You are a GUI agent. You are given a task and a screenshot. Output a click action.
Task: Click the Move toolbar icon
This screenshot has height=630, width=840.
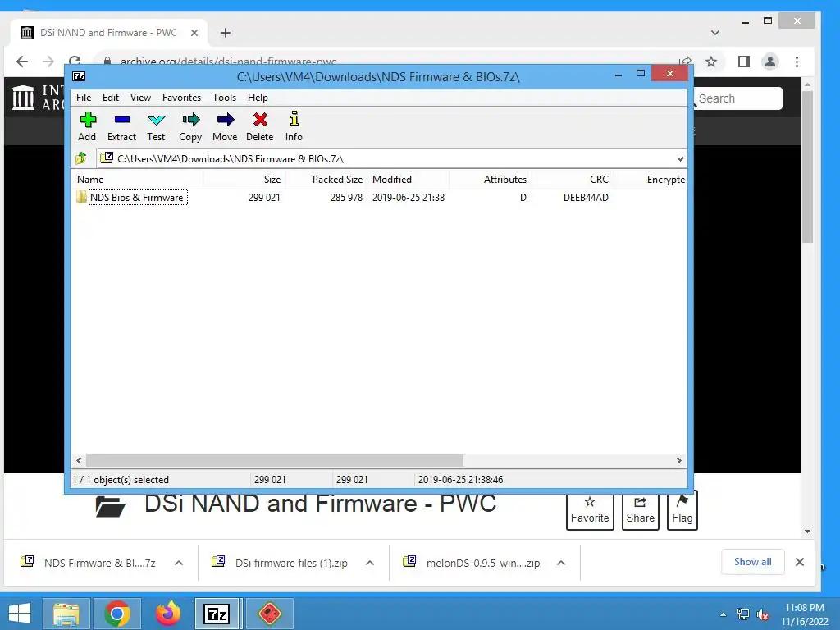tap(225, 120)
